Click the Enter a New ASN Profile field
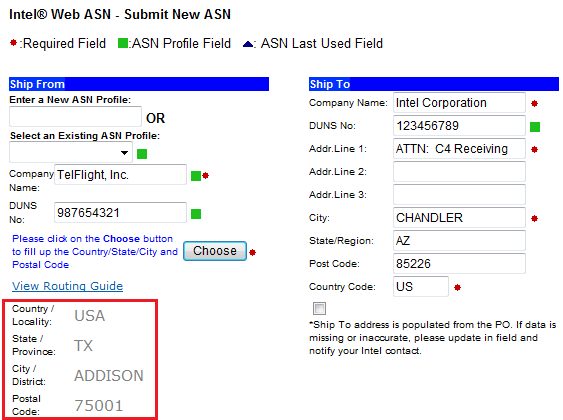This screenshot has width=563, height=420. (75, 117)
